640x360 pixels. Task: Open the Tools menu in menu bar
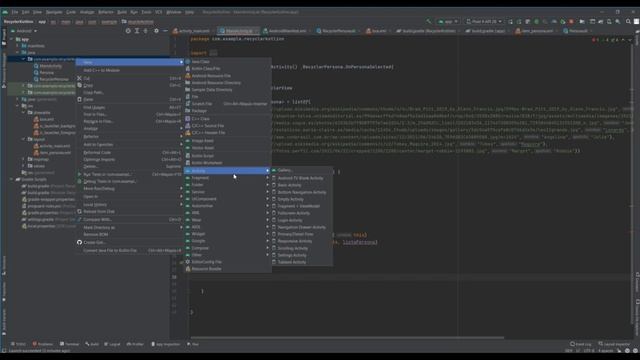[146, 12]
